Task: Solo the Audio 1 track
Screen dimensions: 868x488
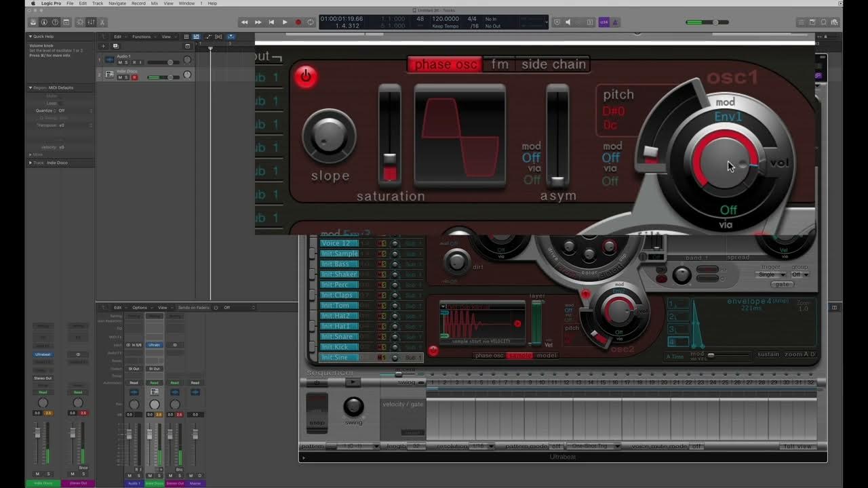Action: coord(127,62)
